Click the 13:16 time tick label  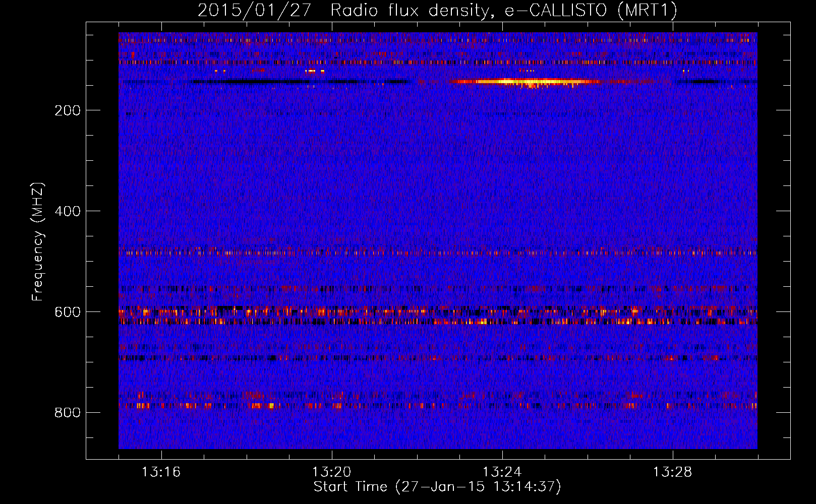[161, 472]
